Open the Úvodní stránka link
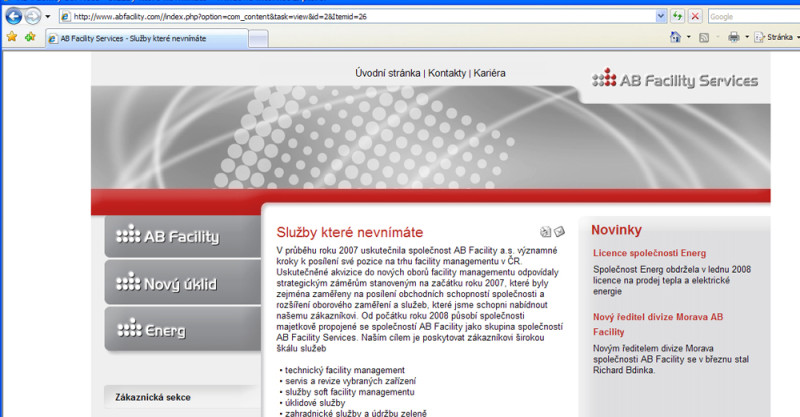 388,73
